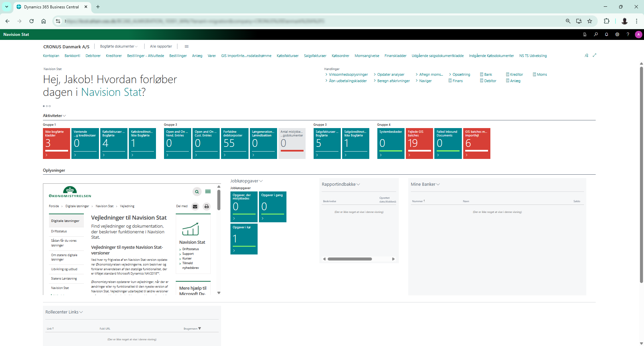The width and height of the screenshot is (644, 346).
Task: Expand the Bogførte dokumenter dropdown
Action: [x=119, y=47]
